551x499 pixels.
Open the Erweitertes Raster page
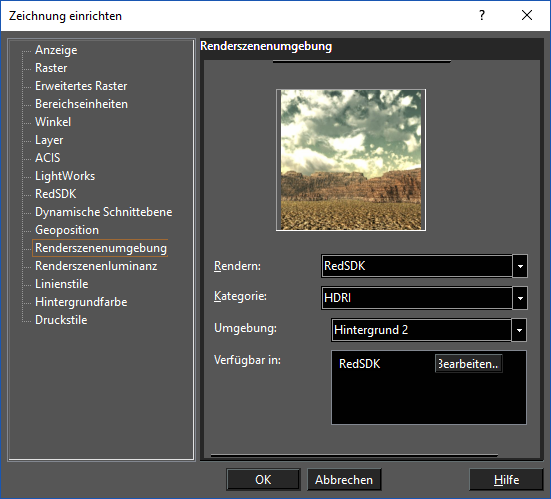point(81,86)
